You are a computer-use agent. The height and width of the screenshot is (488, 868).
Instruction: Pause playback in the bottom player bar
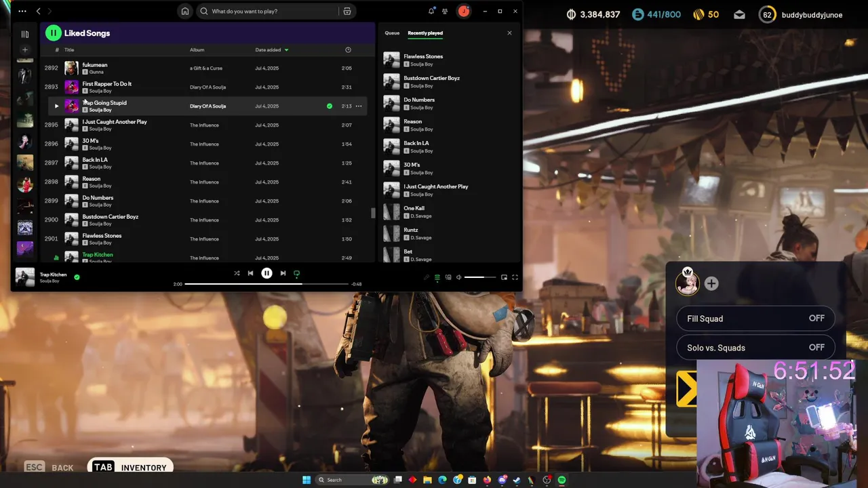[x=267, y=273]
